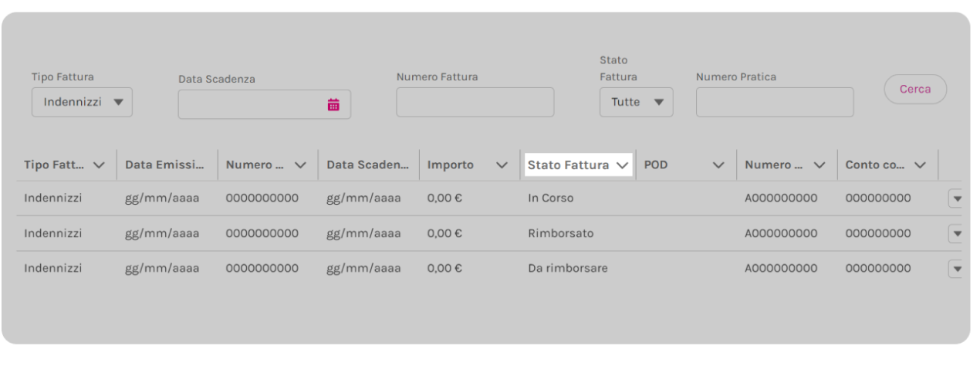Click into the Numero Fattura field

475,102
